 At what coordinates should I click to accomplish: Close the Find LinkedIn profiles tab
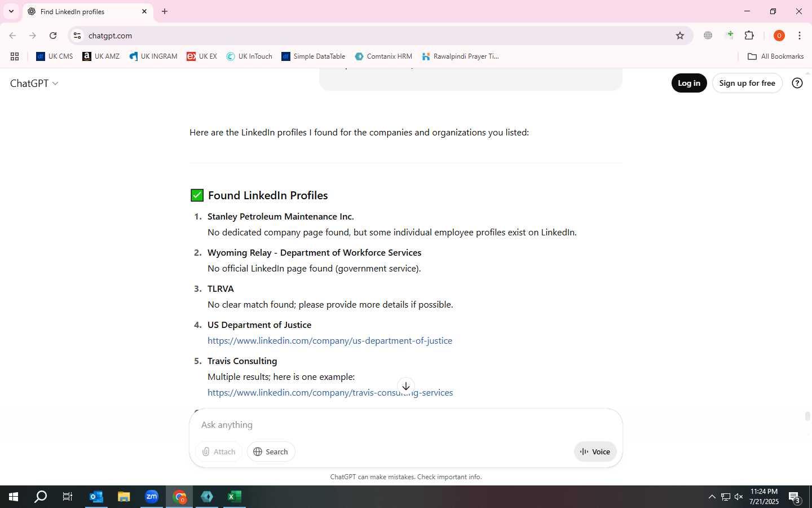[x=144, y=11]
